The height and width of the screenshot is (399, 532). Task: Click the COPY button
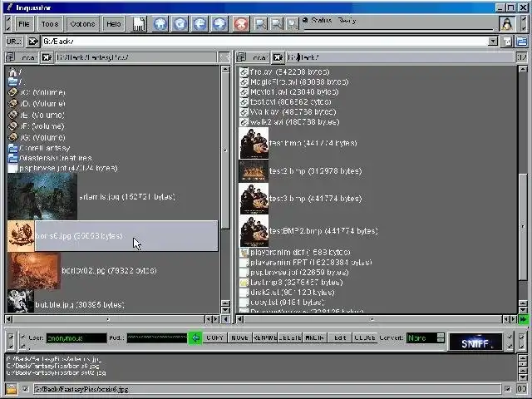pos(215,338)
